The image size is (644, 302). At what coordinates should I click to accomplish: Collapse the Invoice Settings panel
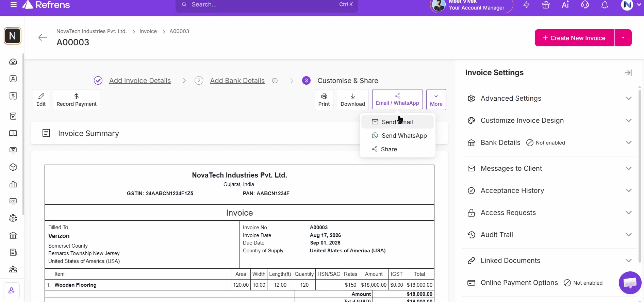(x=628, y=73)
